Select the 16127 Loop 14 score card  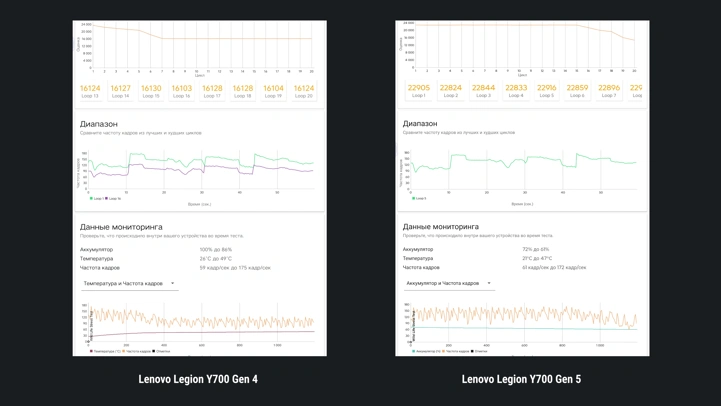pos(120,91)
